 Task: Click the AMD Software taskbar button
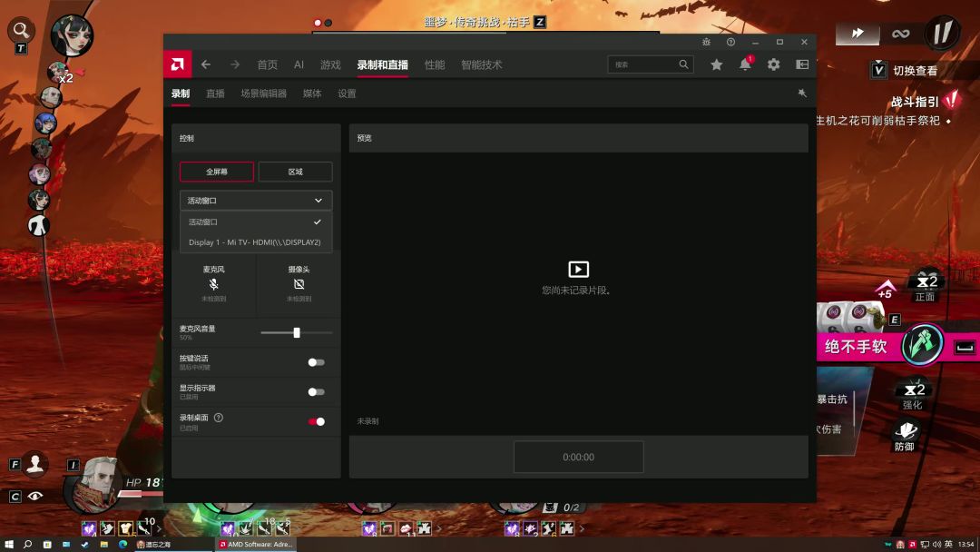click(x=256, y=545)
